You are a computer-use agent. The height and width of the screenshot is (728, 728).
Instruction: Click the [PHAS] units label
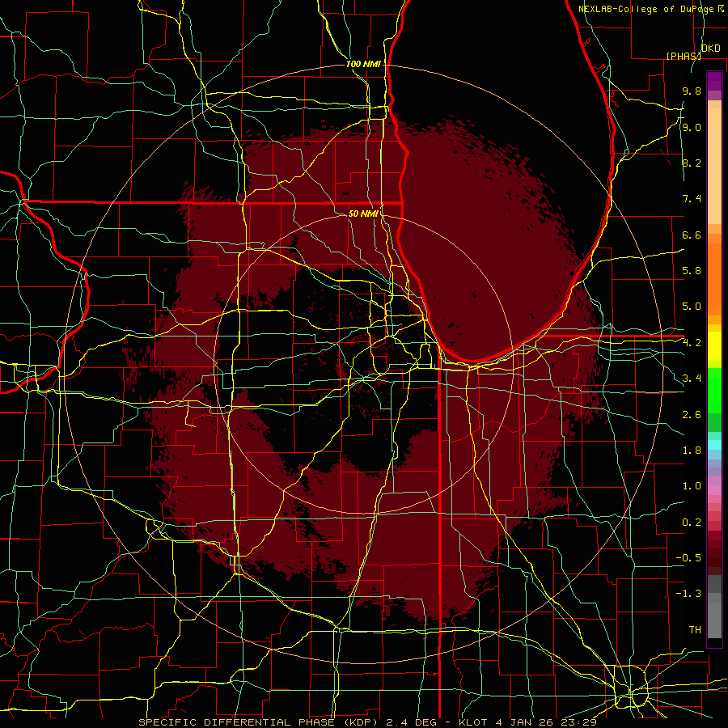[684, 56]
